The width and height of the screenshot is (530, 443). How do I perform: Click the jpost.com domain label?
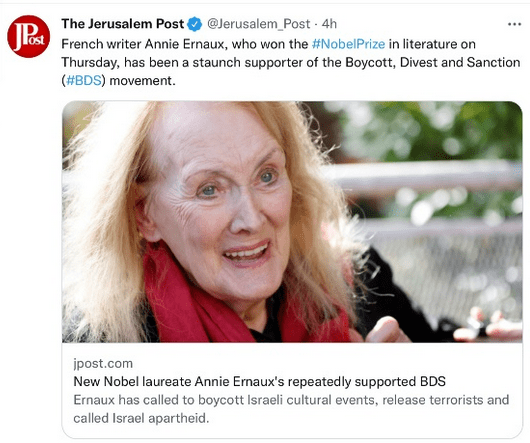[x=103, y=364]
